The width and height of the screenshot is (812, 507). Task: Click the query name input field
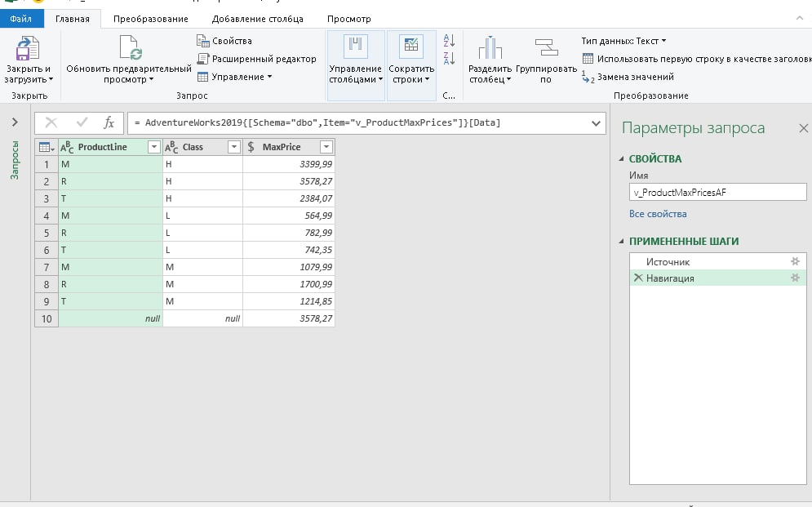pyautogui.click(x=717, y=192)
